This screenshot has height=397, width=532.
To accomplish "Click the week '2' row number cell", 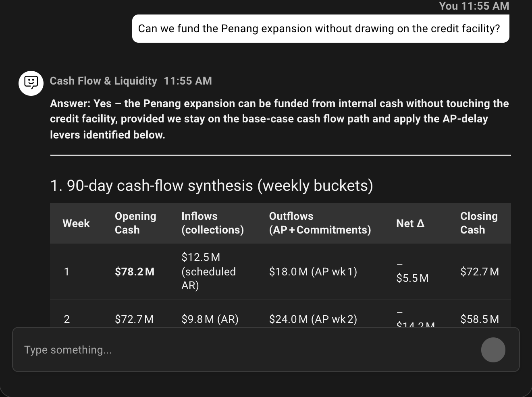I will [x=67, y=319].
